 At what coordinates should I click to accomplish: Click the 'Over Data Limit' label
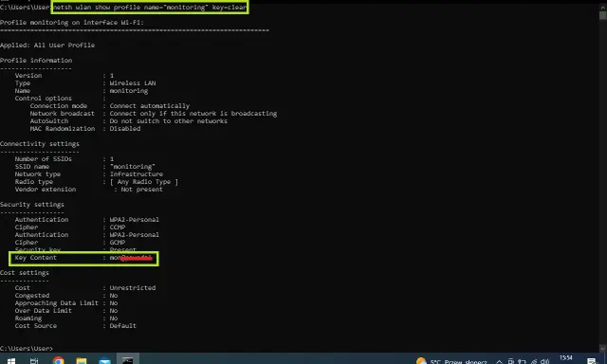click(44, 311)
